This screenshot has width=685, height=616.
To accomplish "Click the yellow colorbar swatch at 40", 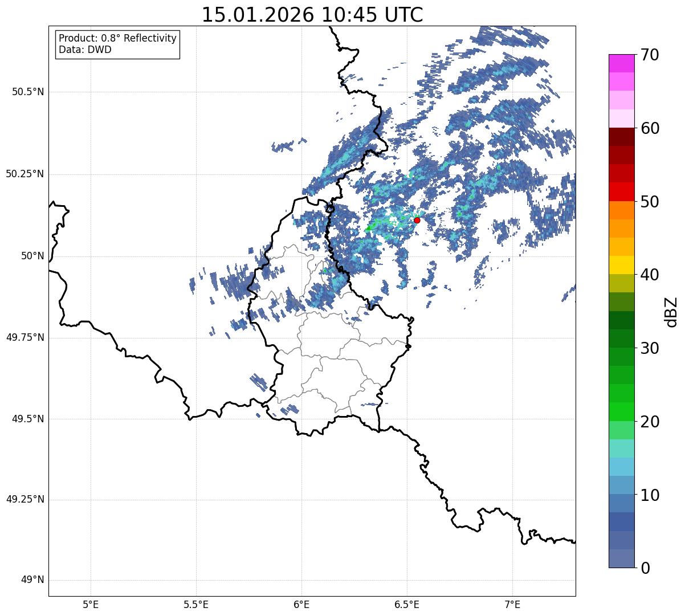I will 622,265.
